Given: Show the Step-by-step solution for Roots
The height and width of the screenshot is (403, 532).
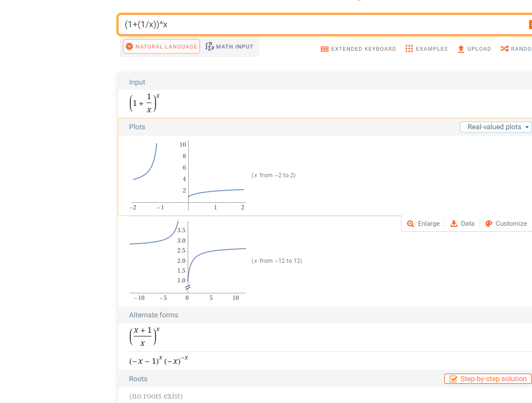Looking at the screenshot, I should [488, 379].
